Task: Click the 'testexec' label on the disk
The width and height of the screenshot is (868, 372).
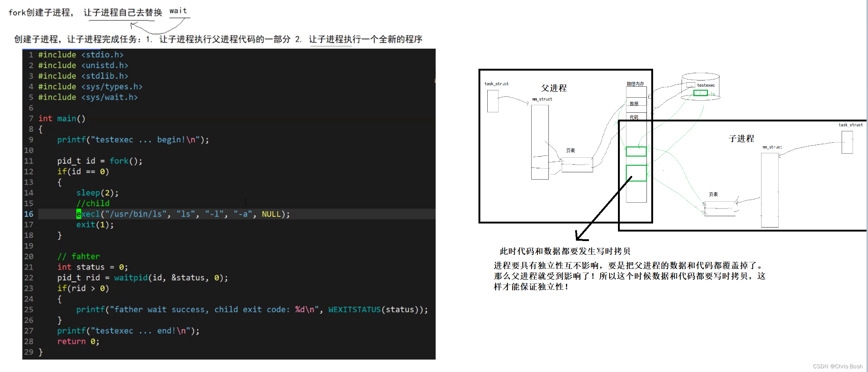Action: click(x=706, y=85)
